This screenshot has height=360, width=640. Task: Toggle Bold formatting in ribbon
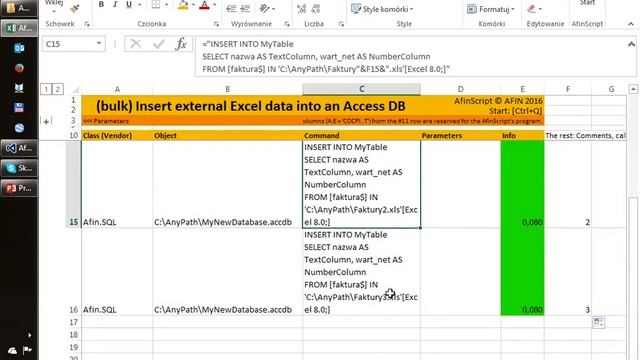tap(101, 4)
